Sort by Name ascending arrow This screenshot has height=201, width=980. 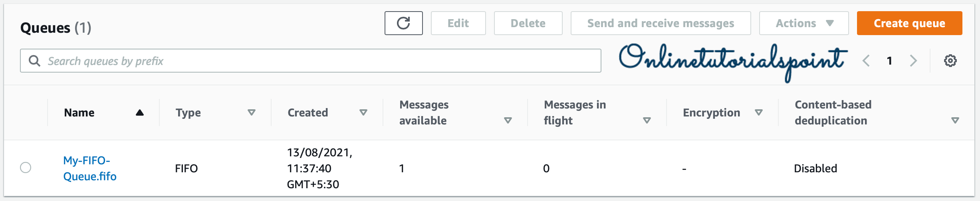click(139, 113)
